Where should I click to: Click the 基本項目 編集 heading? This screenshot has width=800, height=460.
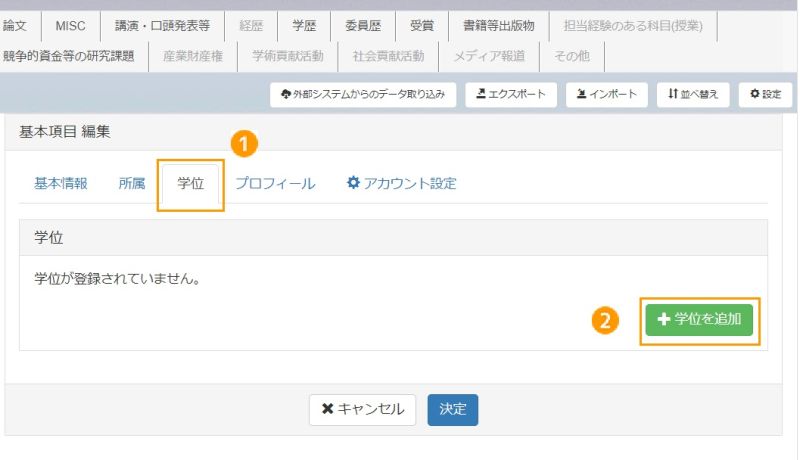pos(65,132)
